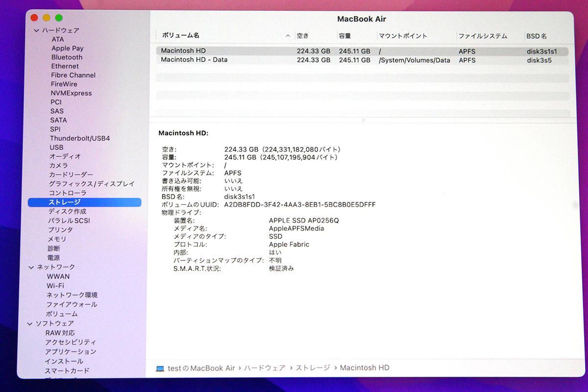588x392 pixels.
Task: Select RAW対応 under ソフトウェア
Action: 60,333
